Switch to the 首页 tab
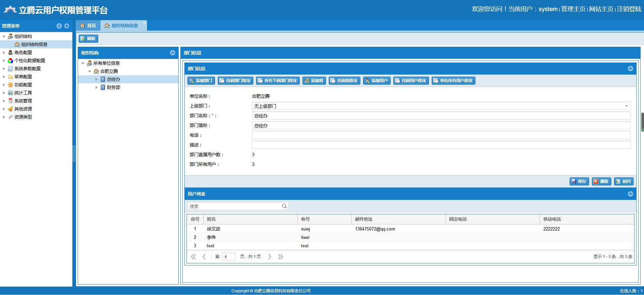This screenshot has width=644, height=295. tap(88, 26)
